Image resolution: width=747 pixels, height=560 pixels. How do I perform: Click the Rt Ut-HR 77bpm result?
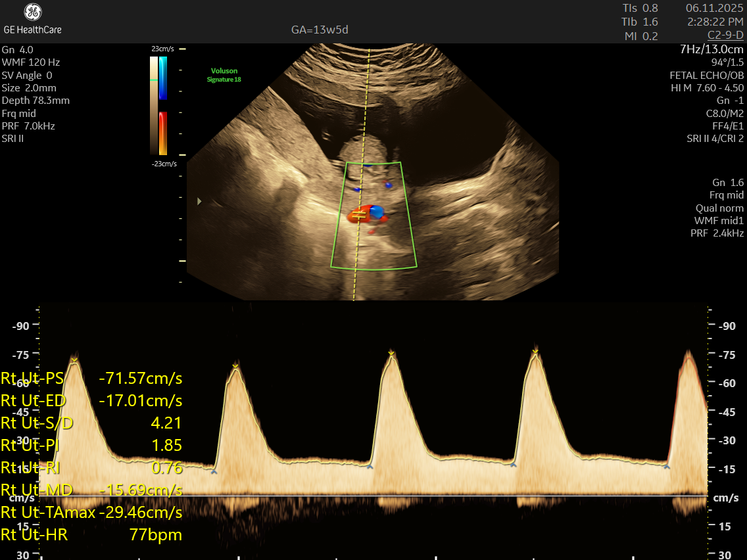[91, 534]
